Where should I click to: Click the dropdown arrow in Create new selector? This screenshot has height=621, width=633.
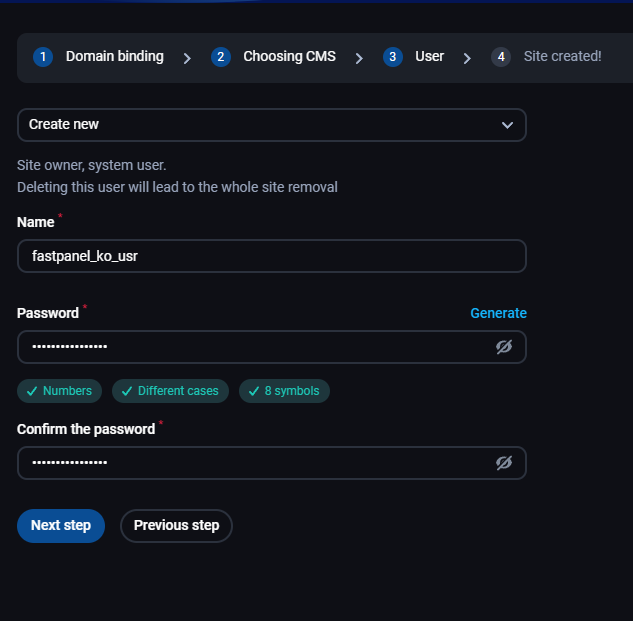pyautogui.click(x=507, y=125)
